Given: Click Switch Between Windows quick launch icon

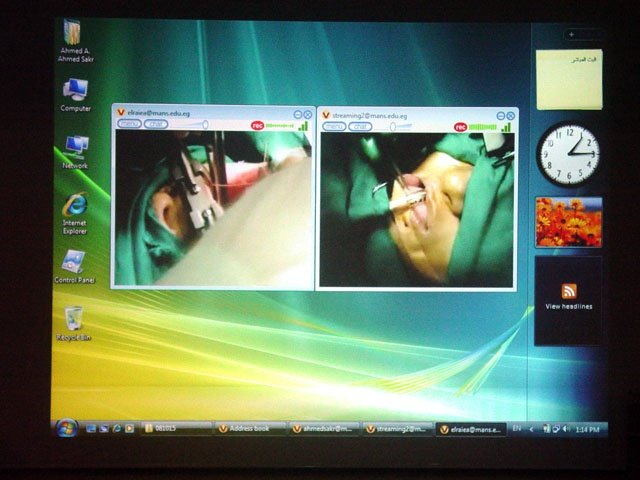Looking at the screenshot, I should click(x=104, y=429).
